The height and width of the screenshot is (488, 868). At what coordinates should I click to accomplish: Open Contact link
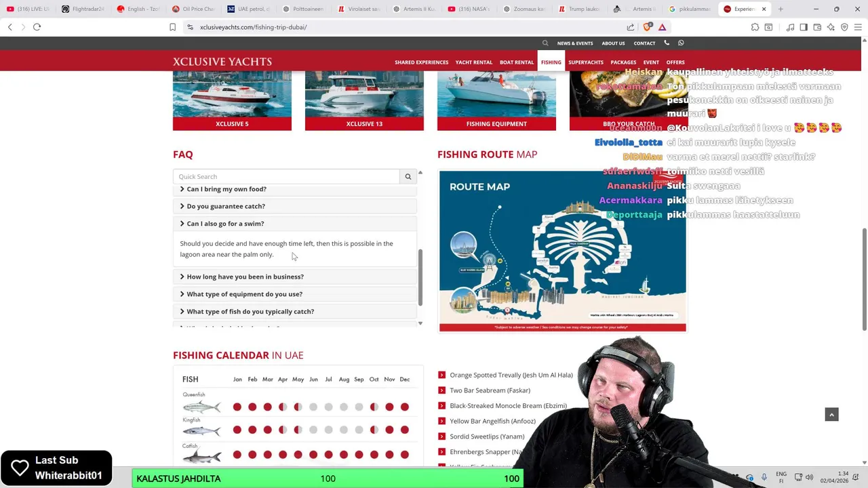point(644,43)
